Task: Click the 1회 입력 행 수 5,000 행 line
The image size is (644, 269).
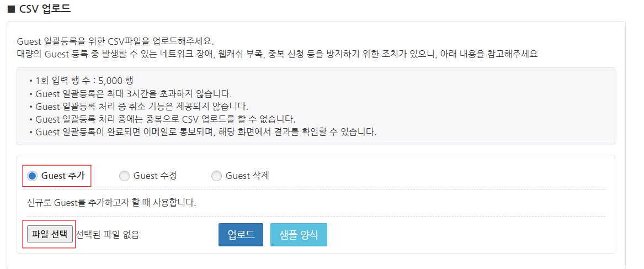Action: pyautogui.click(x=81, y=80)
